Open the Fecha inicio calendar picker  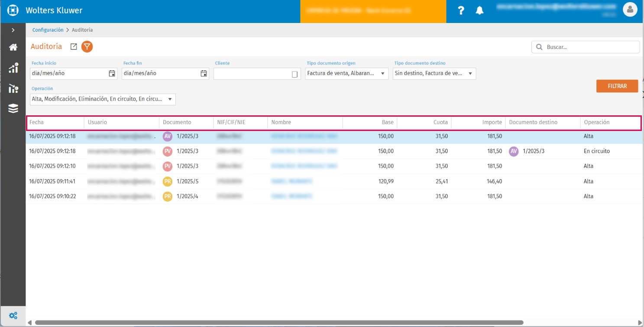[x=112, y=73]
